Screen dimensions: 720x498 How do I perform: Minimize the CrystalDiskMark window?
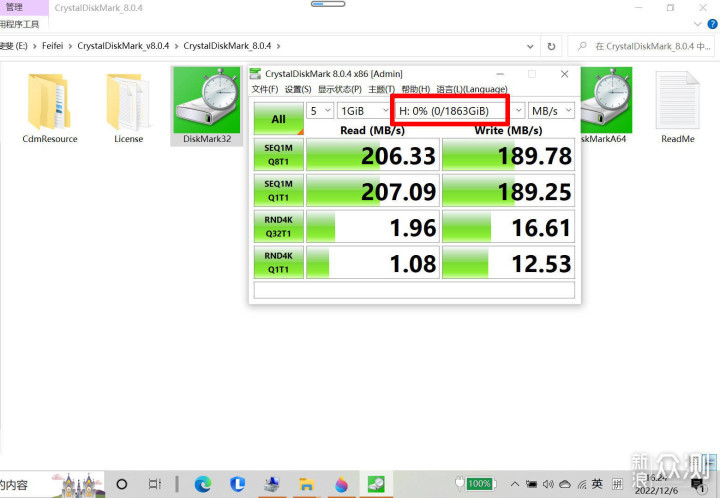click(x=500, y=74)
